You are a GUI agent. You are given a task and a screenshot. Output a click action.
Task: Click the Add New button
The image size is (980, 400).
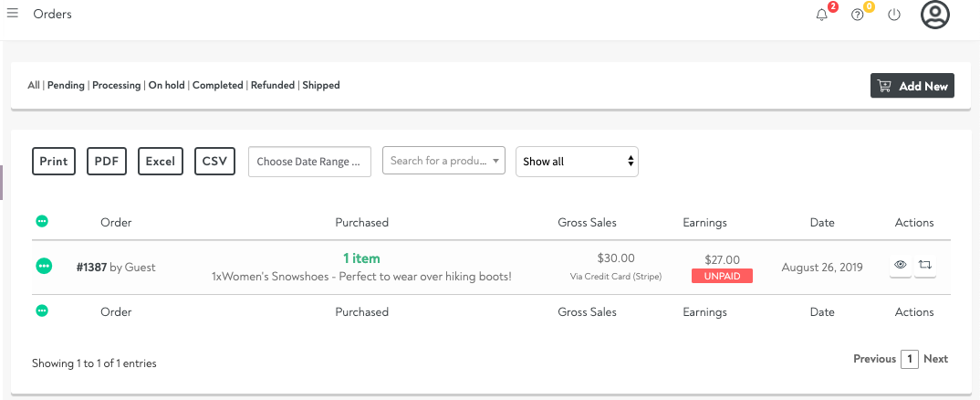tap(912, 86)
